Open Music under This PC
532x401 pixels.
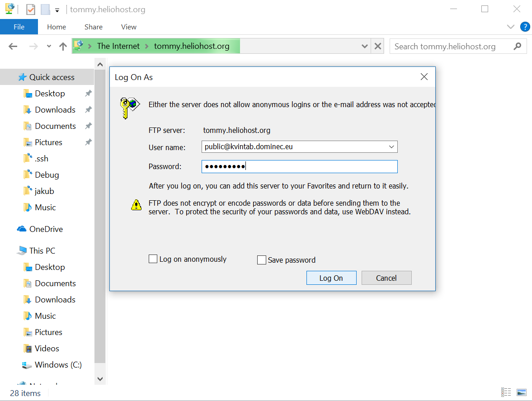pos(45,316)
